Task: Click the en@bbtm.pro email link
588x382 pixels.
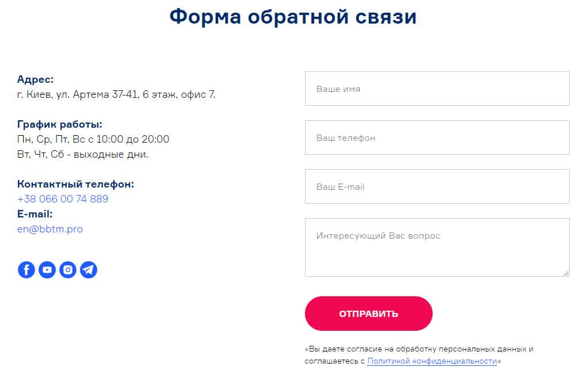Action: tap(50, 229)
